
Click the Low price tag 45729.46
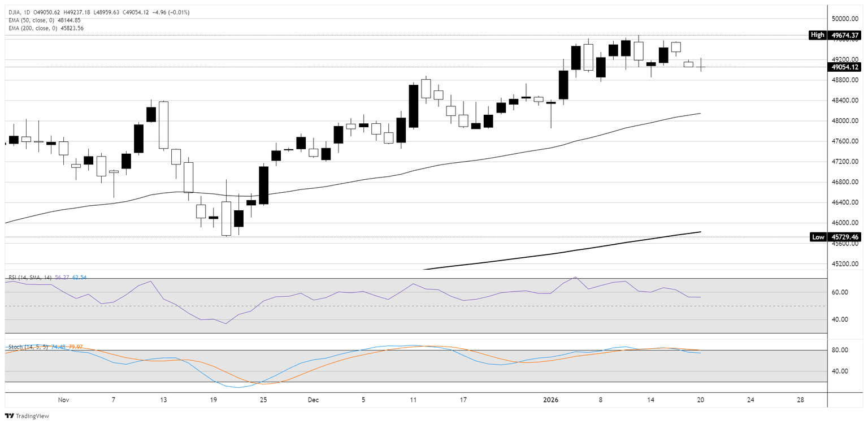tap(845, 237)
